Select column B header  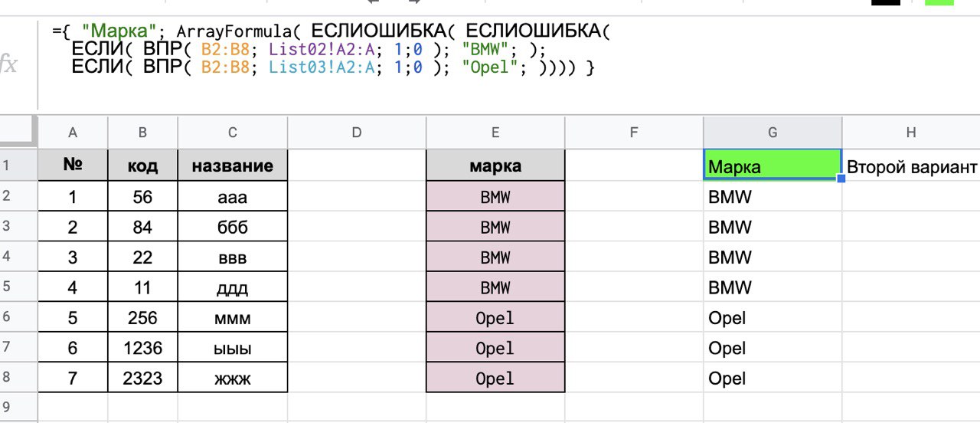(142, 133)
